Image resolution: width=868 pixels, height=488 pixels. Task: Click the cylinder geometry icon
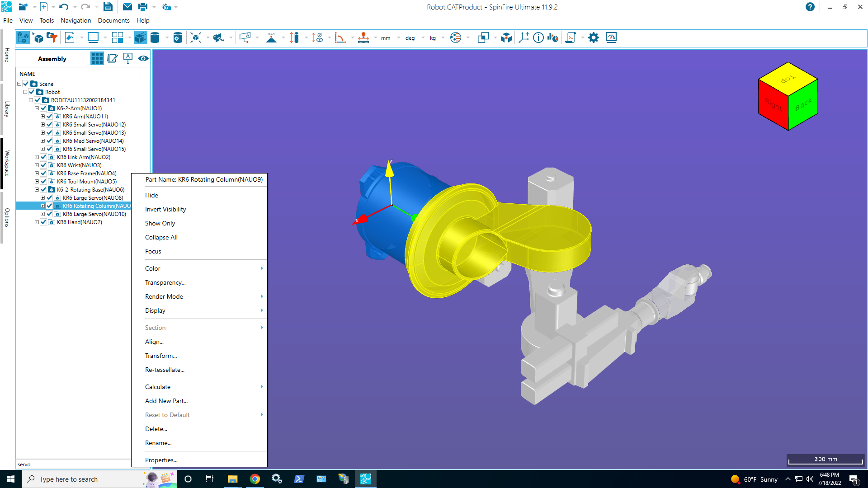click(155, 38)
